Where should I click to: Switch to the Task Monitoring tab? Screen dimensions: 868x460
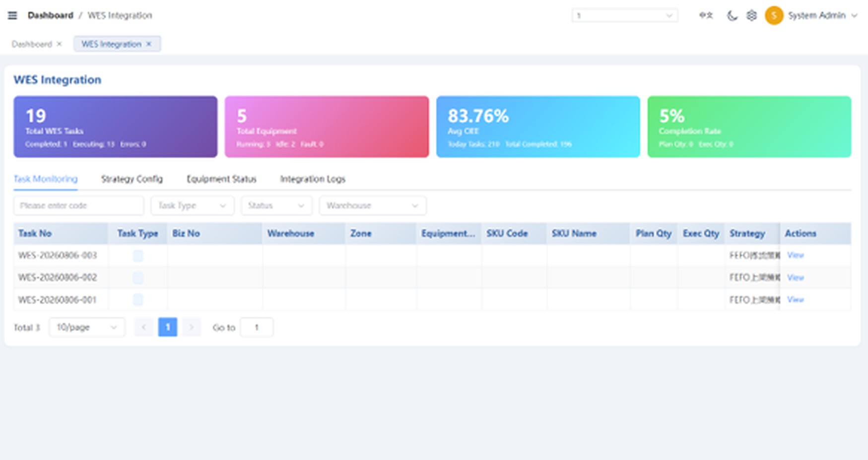point(45,179)
